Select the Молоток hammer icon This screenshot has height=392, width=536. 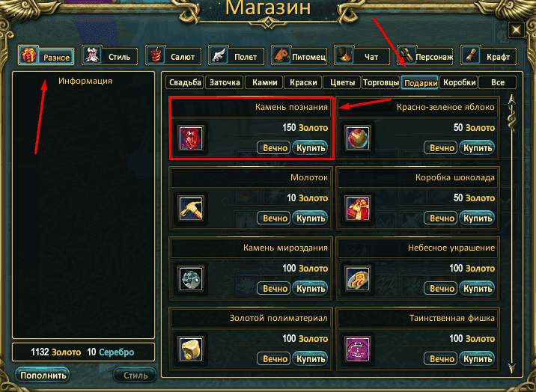tap(191, 208)
